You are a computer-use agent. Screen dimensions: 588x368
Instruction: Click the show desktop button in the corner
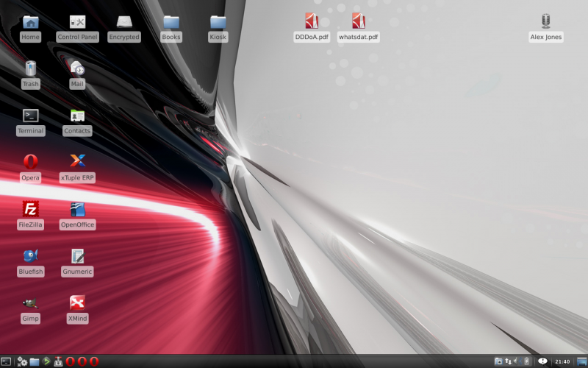[582, 361]
